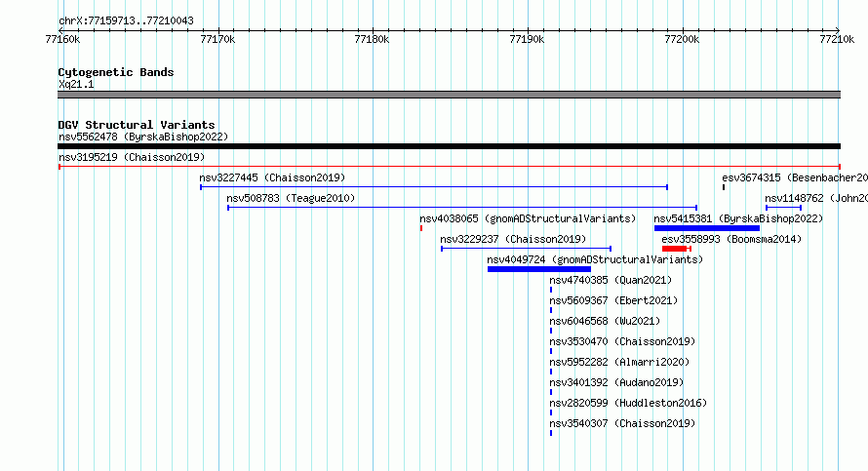Click the short blue nsv1148762 span
The height and width of the screenshot is (471, 868).
coord(783,208)
